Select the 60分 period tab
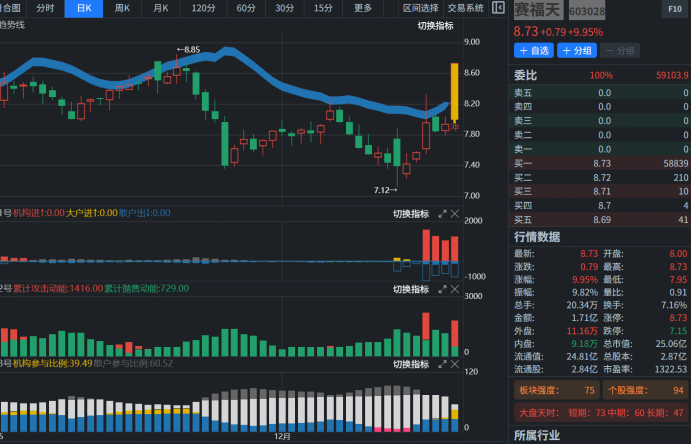The width and height of the screenshot is (691, 444). tap(246, 8)
